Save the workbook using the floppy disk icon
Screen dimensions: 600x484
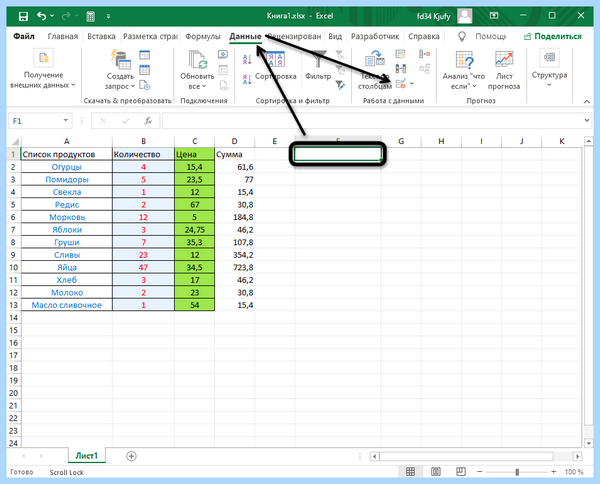[x=23, y=16]
